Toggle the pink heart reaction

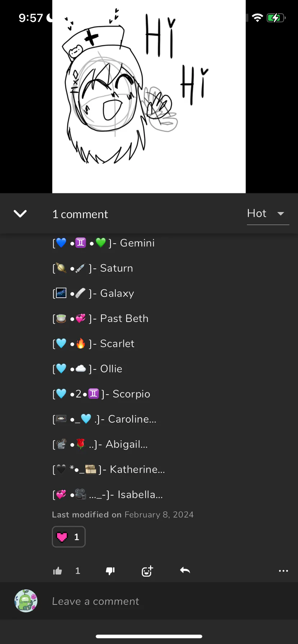[69, 537]
